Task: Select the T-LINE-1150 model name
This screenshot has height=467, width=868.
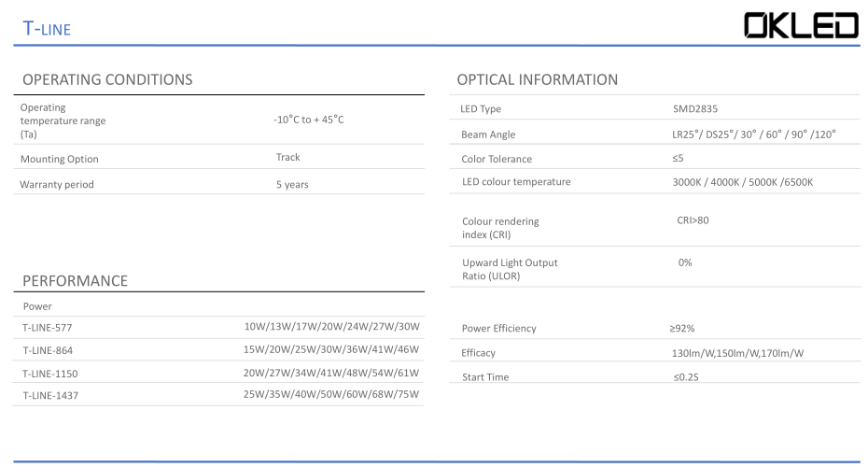Action: coord(49,374)
